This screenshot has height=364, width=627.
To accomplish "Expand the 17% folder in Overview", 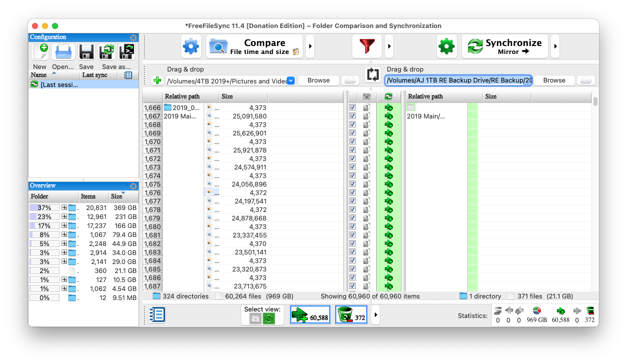I will [x=64, y=225].
